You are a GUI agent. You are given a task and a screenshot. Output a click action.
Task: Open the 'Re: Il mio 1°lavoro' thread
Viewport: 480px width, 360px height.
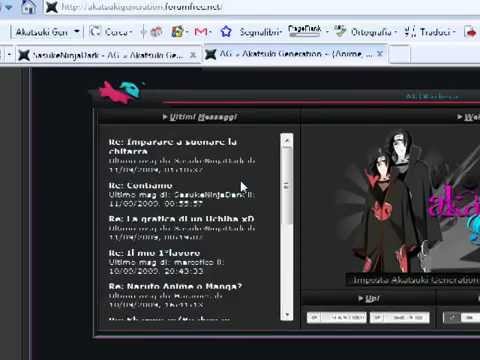coord(154,253)
